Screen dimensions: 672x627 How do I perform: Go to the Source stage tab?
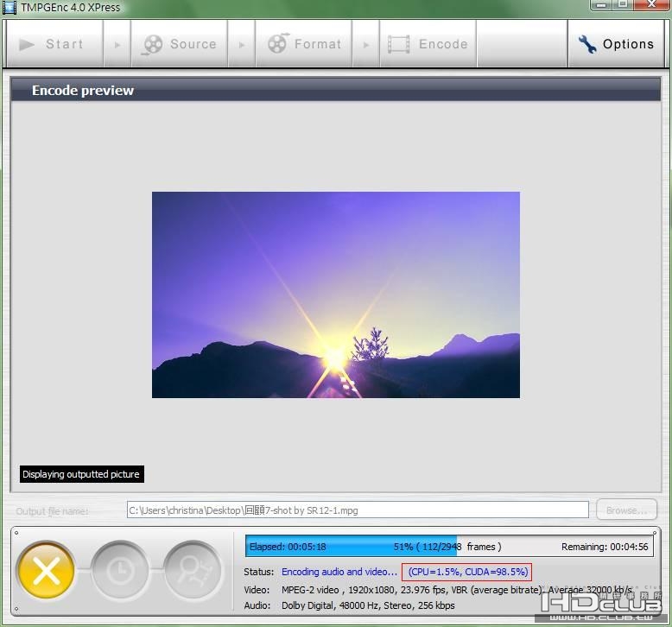(179, 44)
